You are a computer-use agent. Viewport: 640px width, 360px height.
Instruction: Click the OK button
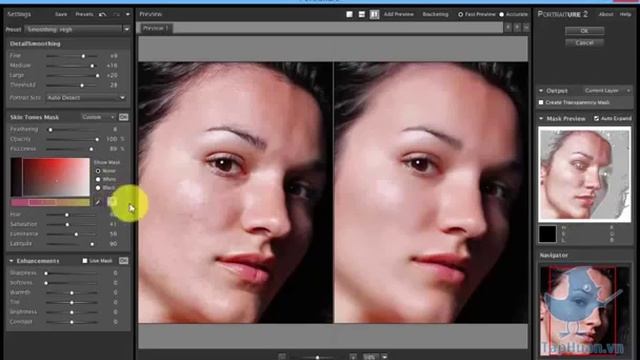pyautogui.click(x=584, y=31)
